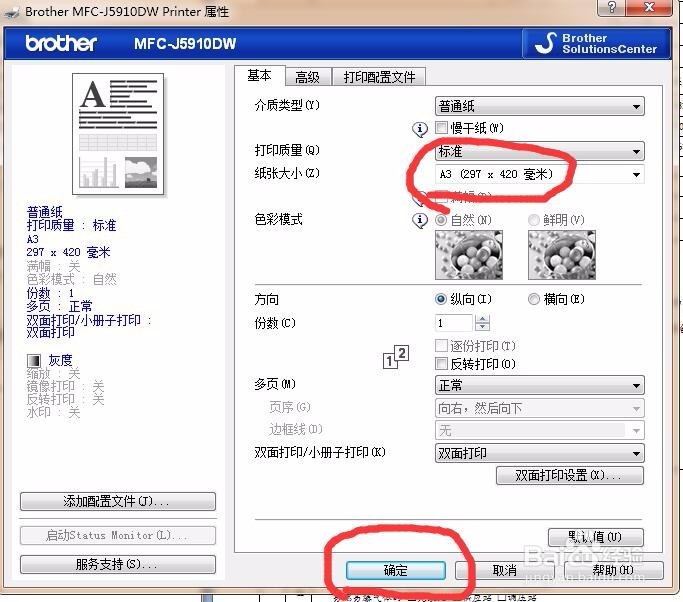The image size is (683, 602).
Task: Switch to the 高级 tab
Action: click(x=308, y=78)
